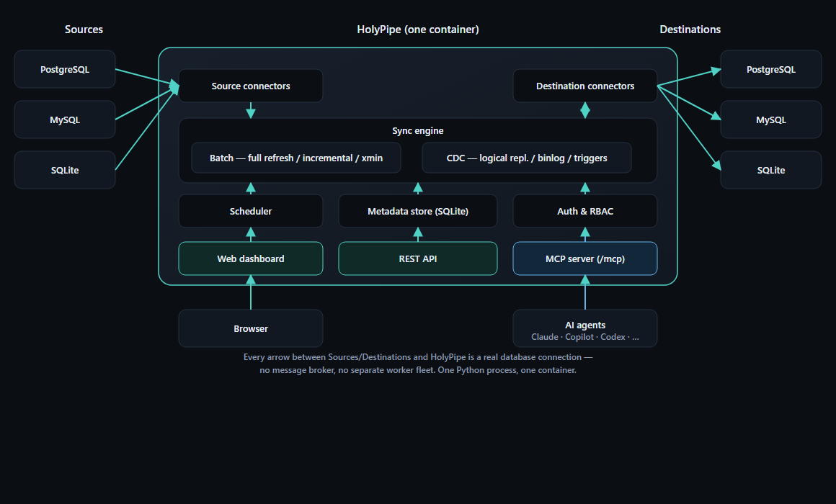The image size is (836, 504).
Task: Select the Browser box
Action: 251,329
